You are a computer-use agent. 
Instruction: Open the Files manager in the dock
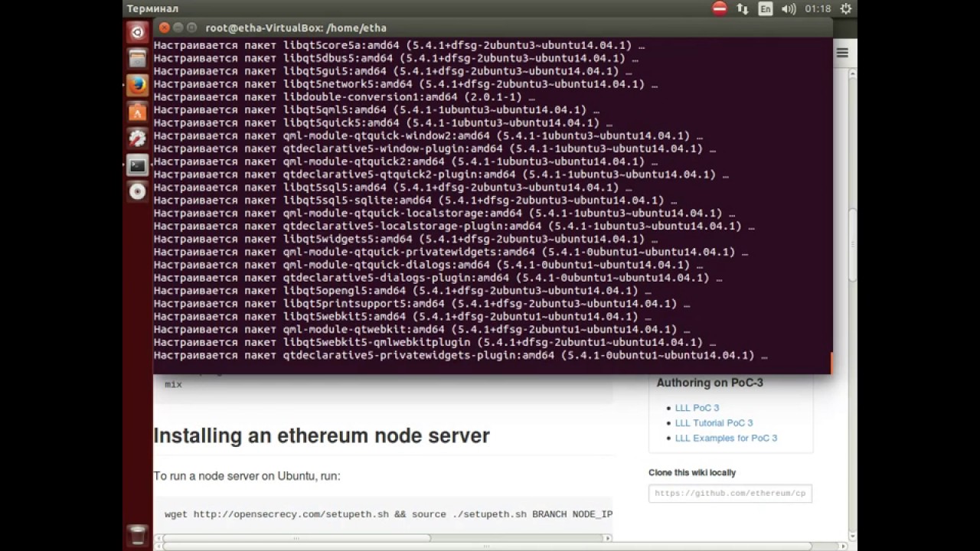coord(137,58)
